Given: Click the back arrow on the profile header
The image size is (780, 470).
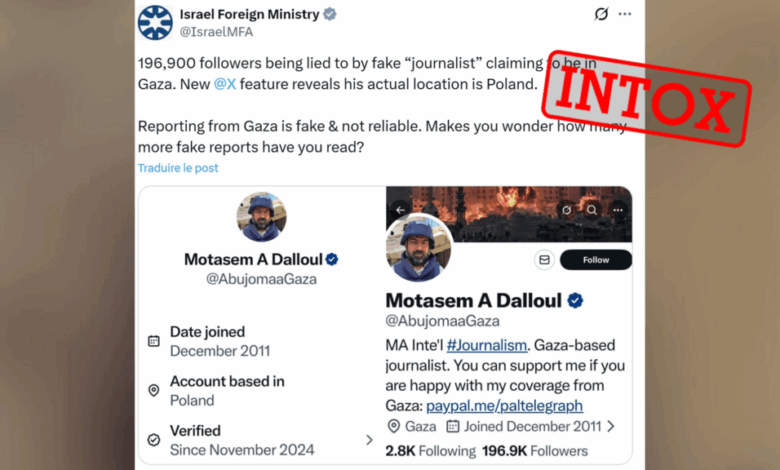Looking at the screenshot, I should 401,210.
